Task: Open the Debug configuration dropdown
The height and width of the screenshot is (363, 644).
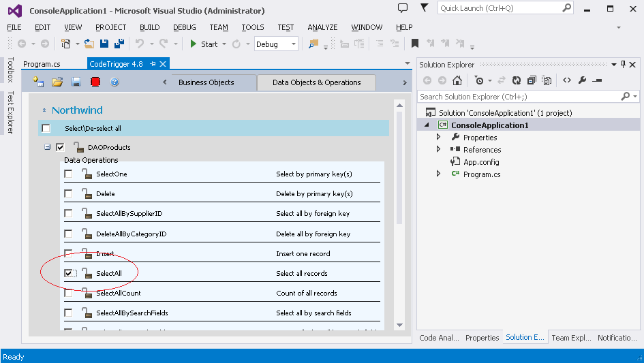Action: point(294,44)
